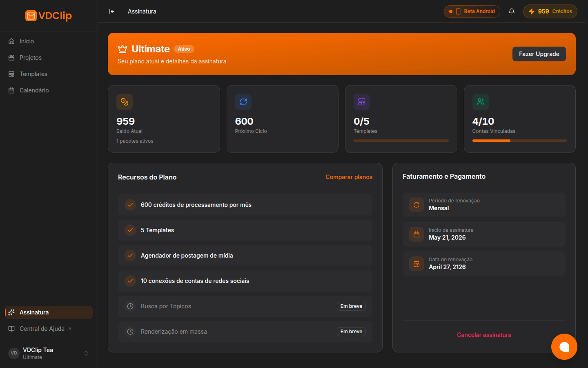Select Assinatura in the sidebar
Image resolution: width=588 pixels, height=368 pixels.
[x=49, y=312]
